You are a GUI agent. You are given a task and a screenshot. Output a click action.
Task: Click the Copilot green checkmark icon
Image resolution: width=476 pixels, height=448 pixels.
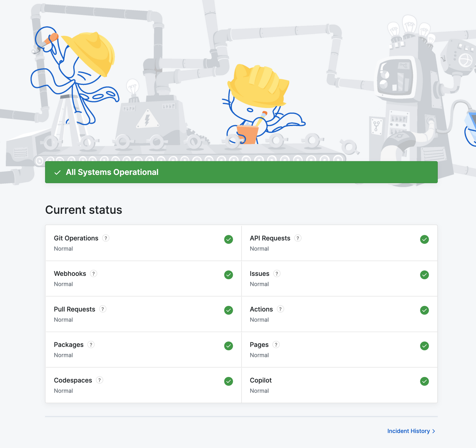(x=424, y=381)
